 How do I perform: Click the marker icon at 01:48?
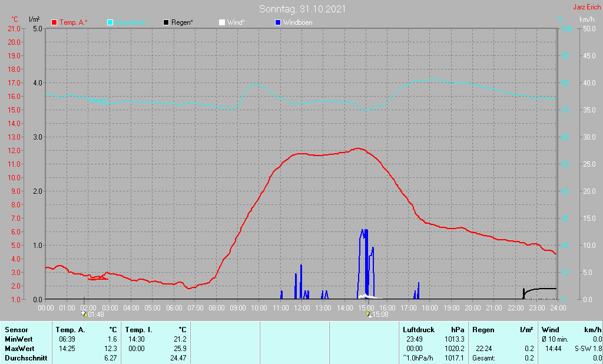coord(84,315)
